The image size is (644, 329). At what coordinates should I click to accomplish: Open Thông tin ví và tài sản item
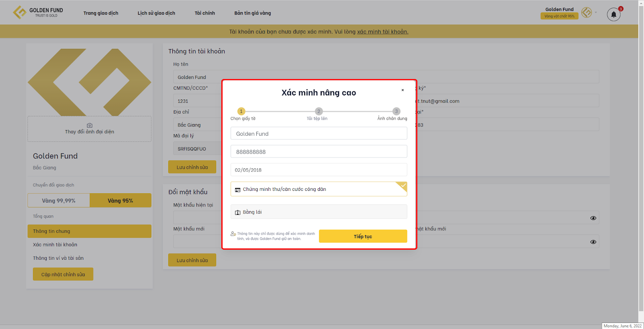pyautogui.click(x=58, y=258)
